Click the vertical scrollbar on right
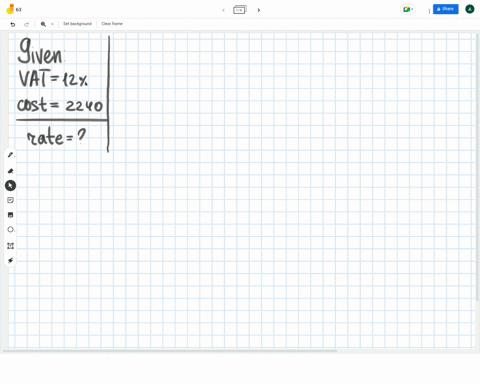This screenshot has height=384, width=480. [478, 167]
